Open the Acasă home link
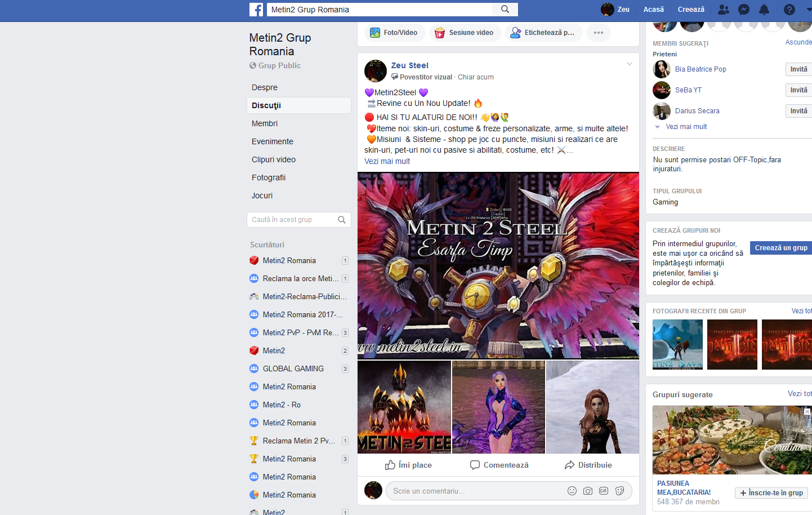 (653, 10)
